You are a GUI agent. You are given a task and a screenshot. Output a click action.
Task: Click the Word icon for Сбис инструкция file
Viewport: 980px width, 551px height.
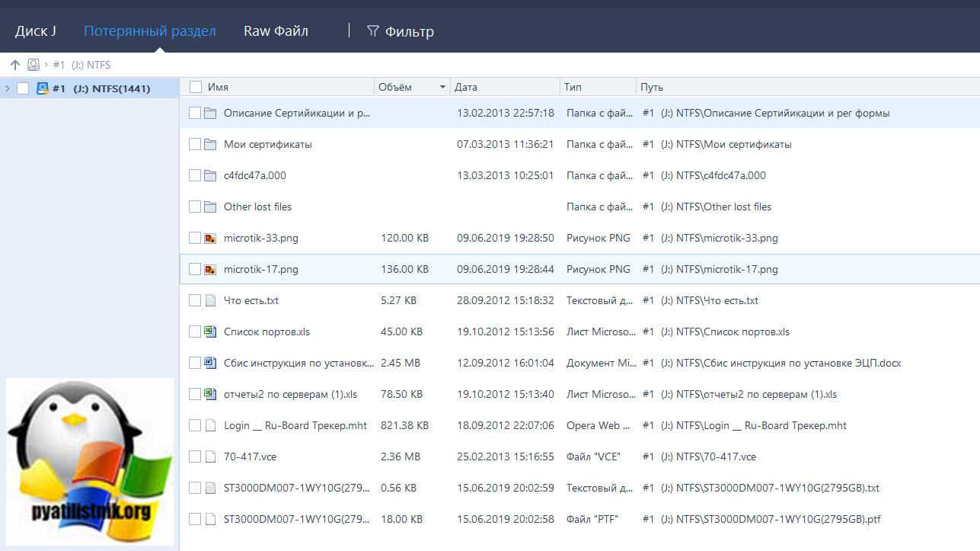coord(211,363)
